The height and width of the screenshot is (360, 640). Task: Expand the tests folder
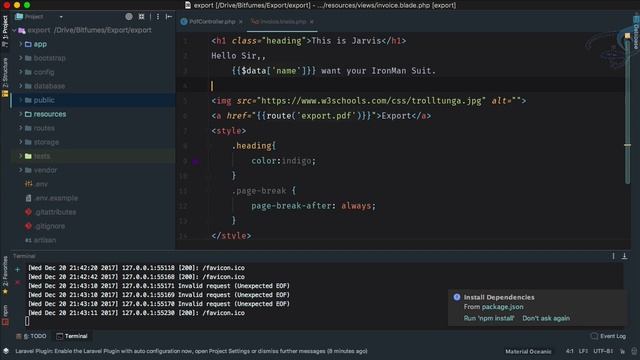coord(20,156)
